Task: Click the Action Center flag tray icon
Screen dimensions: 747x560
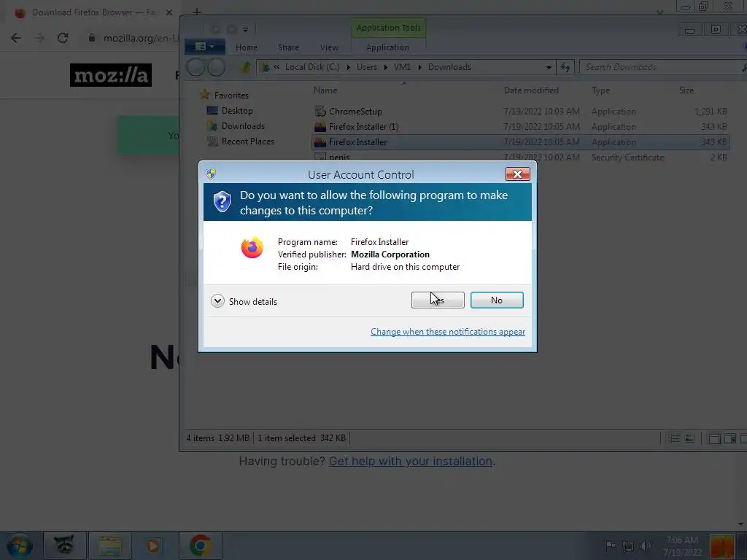Action: coord(611,545)
